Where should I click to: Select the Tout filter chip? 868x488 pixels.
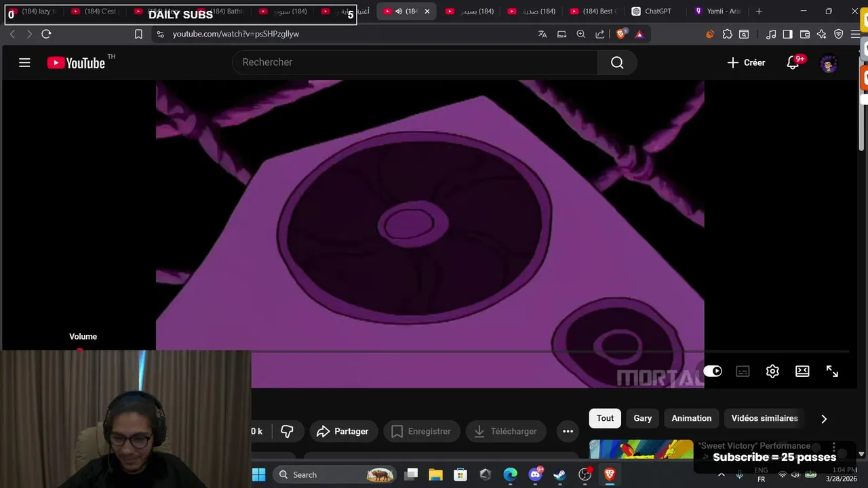tap(605, 418)
